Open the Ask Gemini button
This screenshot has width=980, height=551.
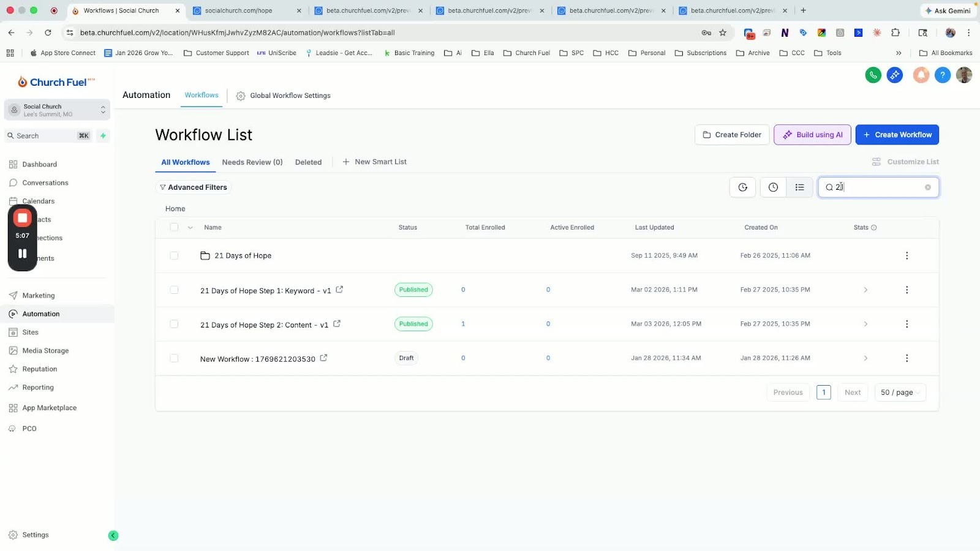[x=948, y=10]
